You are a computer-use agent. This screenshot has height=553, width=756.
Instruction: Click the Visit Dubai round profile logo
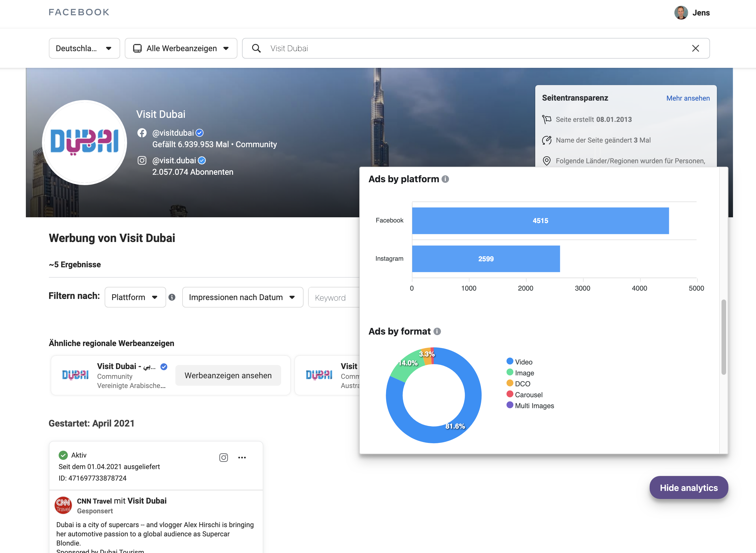[85, 143]
